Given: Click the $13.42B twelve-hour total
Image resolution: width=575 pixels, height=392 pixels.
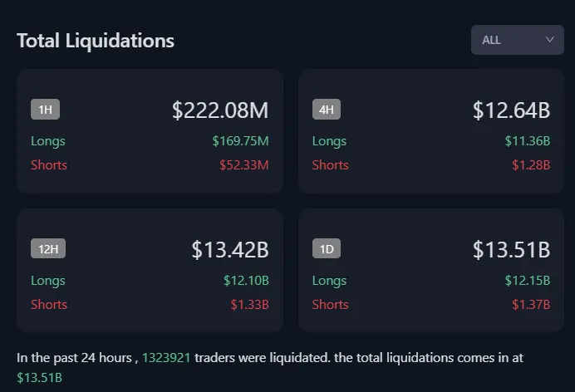Looking at the screenshot, I should pyautogui.click(x=230, y=249).
